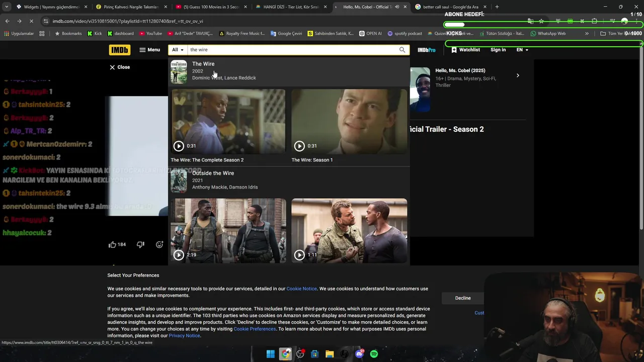Click the thumbs up like icon
Image resolution: width=644 pixels, height=362 pixels.
pyautogui.click(x=112, y=244)
